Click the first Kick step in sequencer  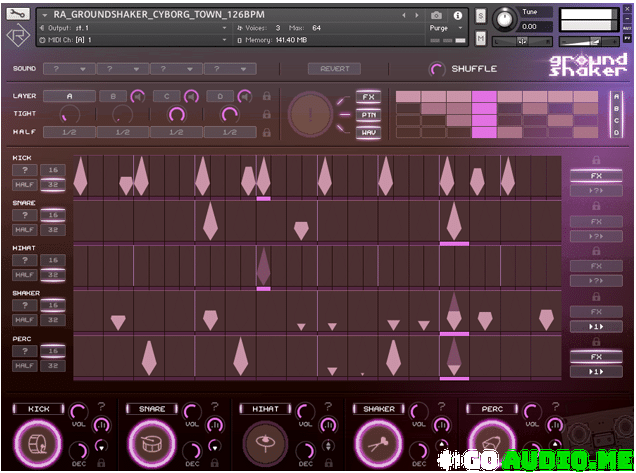(81, 176)
